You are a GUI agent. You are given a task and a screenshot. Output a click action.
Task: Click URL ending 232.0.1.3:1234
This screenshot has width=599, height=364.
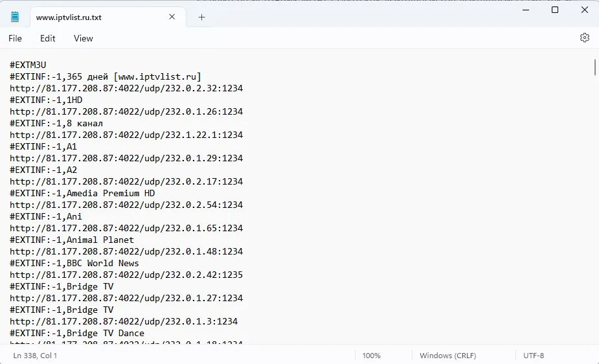tap(124, 321)
